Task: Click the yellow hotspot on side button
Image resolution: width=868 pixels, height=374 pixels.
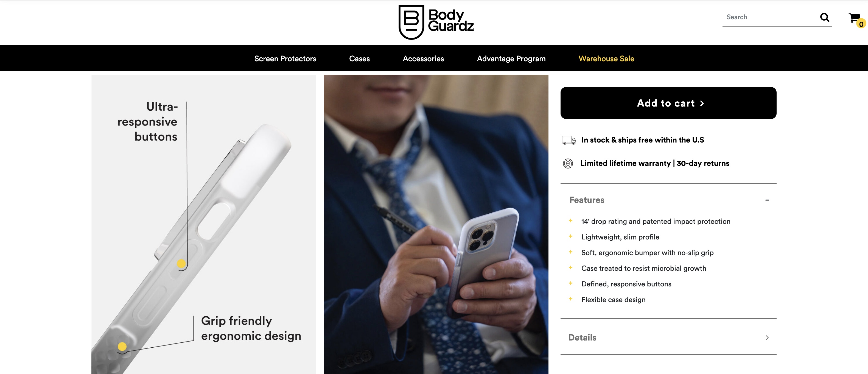Action: pyautogui.click(x=181, y=264)
